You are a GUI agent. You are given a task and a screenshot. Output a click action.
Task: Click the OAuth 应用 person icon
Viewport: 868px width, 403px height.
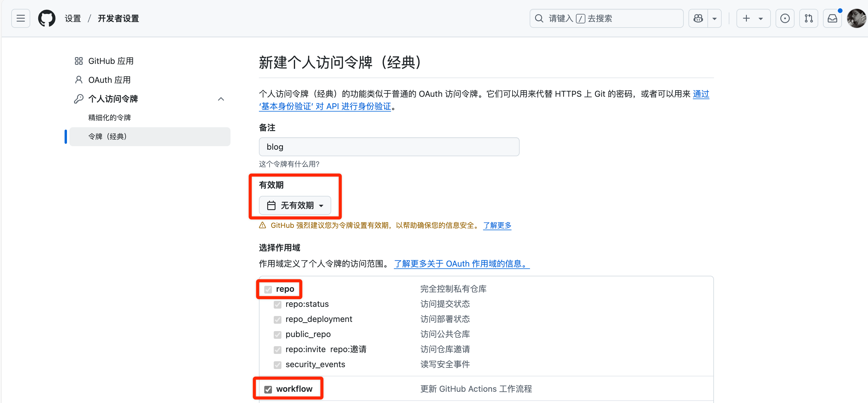click(79, 80)
